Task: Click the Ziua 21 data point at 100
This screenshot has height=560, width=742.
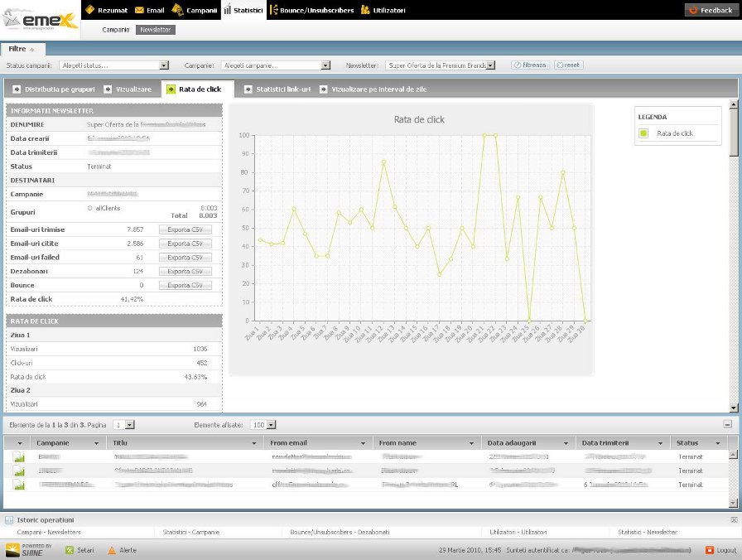Action: tap(484, 135)
